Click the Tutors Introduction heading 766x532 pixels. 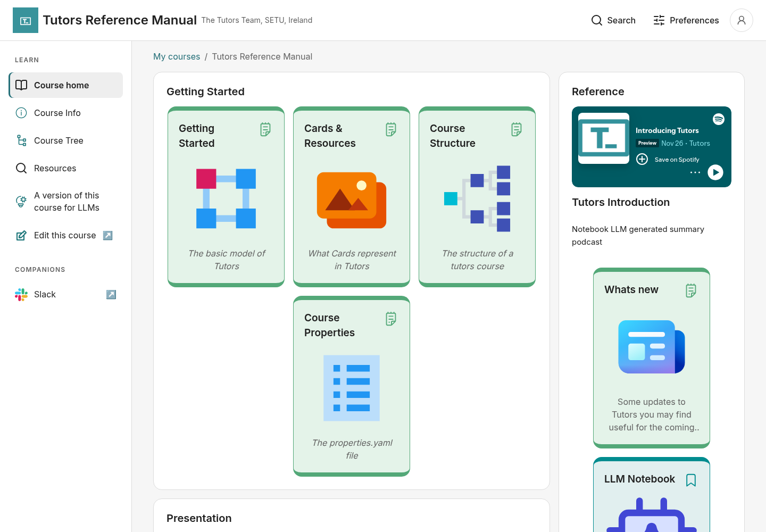[x=621, y=202]
